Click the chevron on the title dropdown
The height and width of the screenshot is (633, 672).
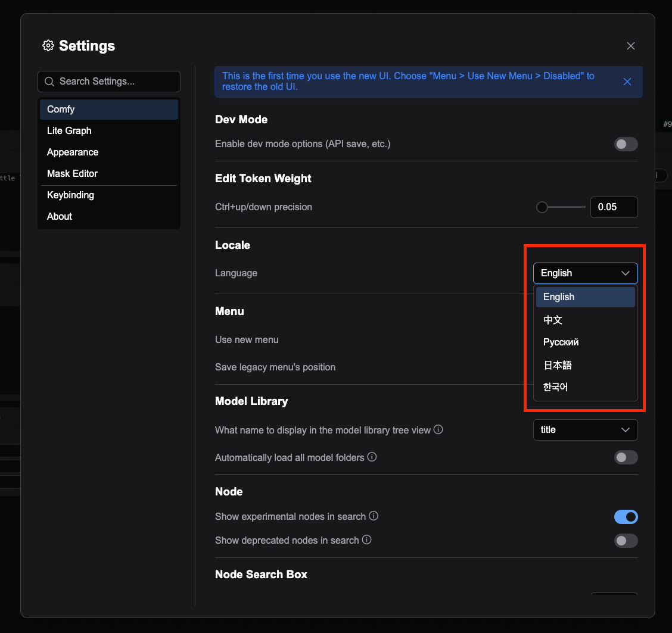(x=626, y=429)
